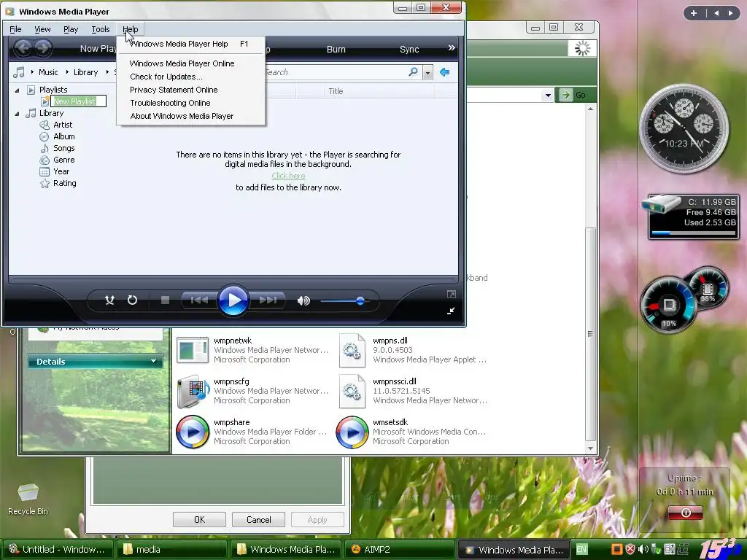
Task: Click the search magnifier icon
Action: click(x=414, y=72)
